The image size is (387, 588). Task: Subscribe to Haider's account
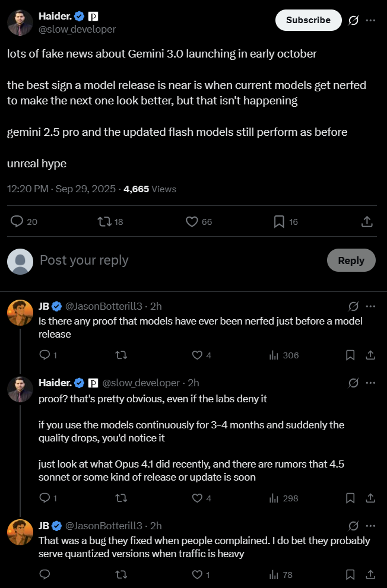point(308,20)
